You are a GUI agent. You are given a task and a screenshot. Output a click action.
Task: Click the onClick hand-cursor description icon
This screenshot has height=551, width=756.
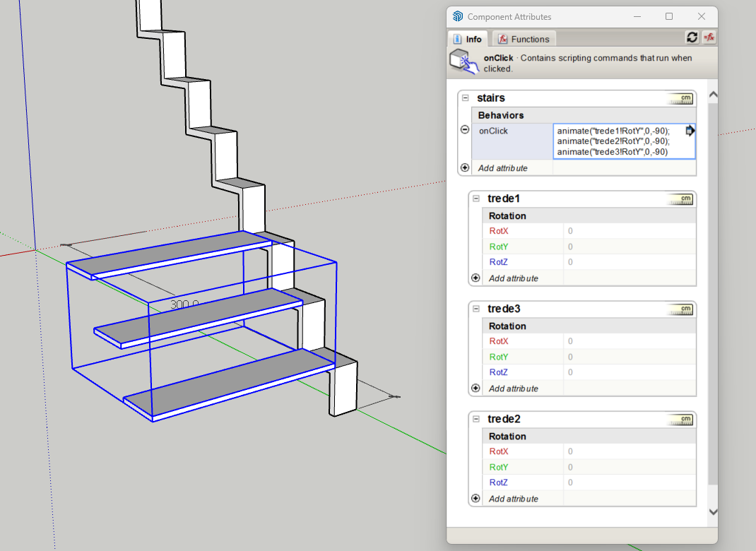[x=463, y=61]
